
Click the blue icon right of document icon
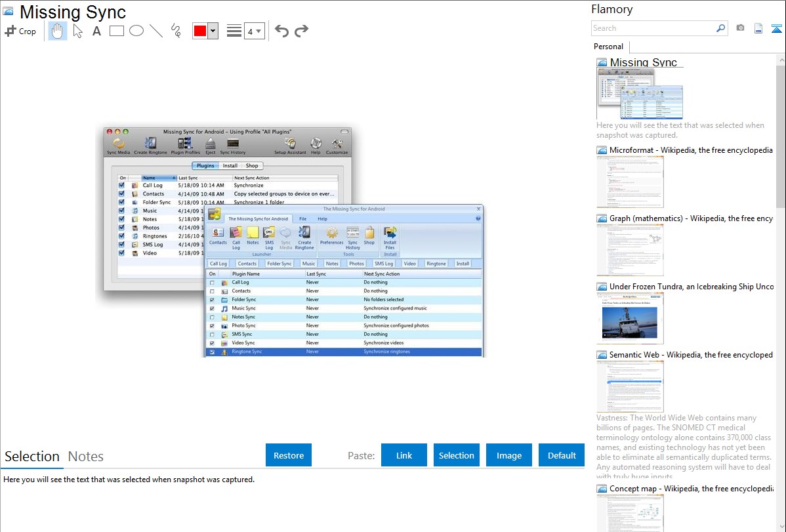776,28
